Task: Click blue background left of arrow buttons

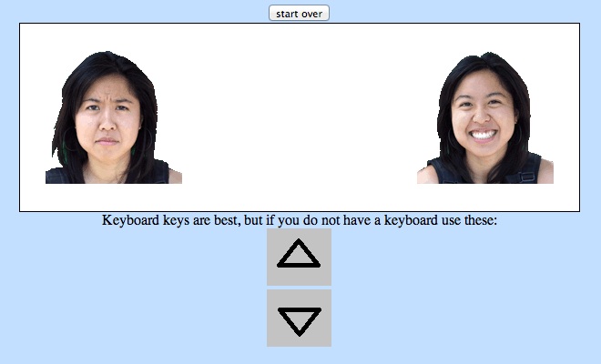Action: (137, 291)
